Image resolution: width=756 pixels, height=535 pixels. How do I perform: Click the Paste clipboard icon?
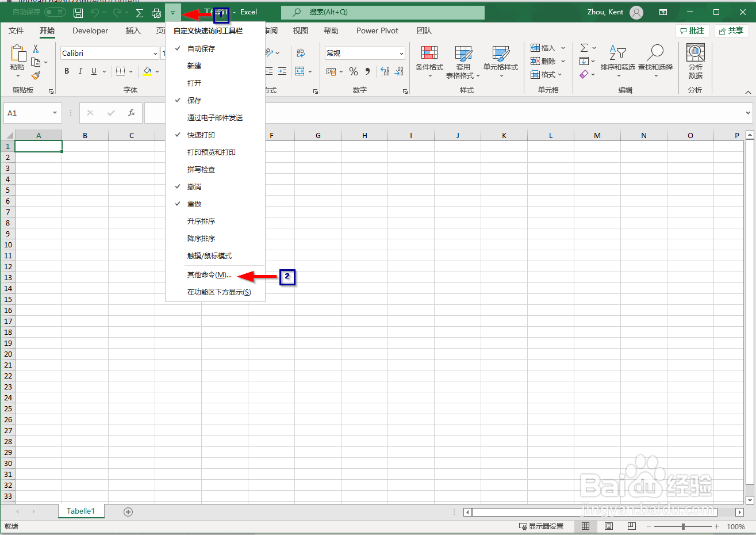point(17,54)
